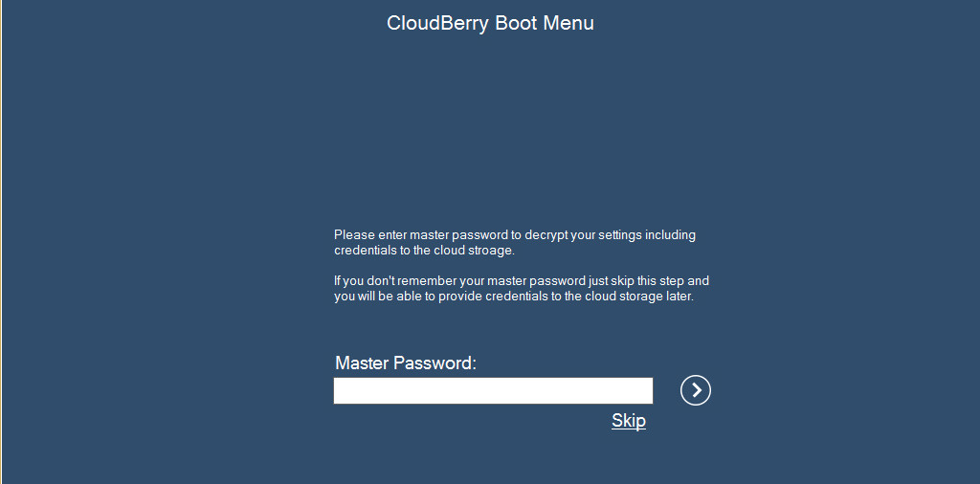Click the CloudBerry Boot Menu title

(490, 23)
